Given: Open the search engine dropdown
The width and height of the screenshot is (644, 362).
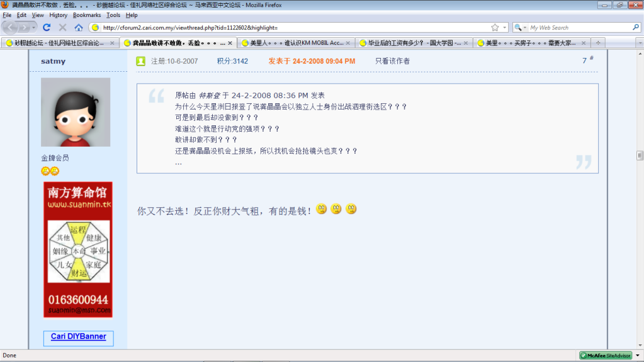Looking at the screenshot, I should tap(520, 28).
